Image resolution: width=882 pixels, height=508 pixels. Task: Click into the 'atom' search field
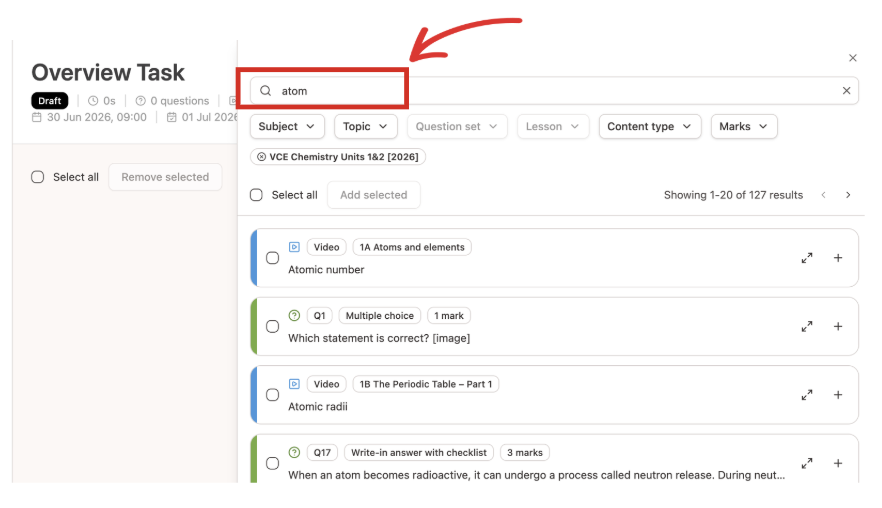click(x=554, y=91)
